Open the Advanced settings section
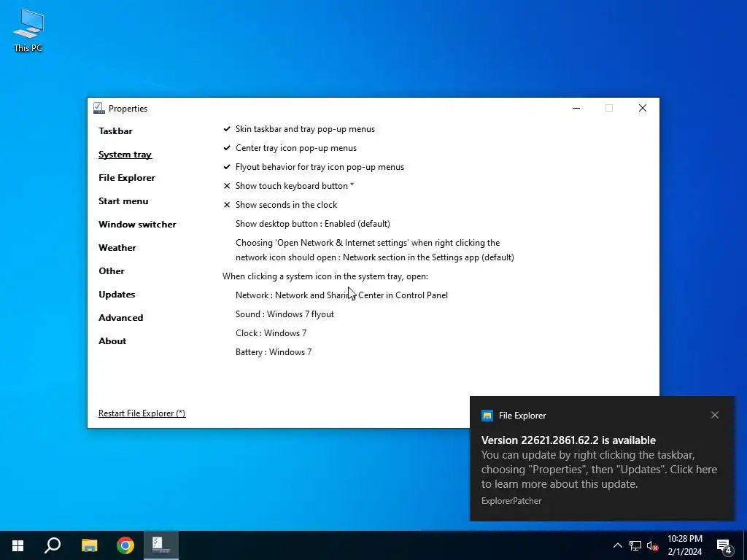Viewport: 747px width, 560px height. tap(120, 318)
